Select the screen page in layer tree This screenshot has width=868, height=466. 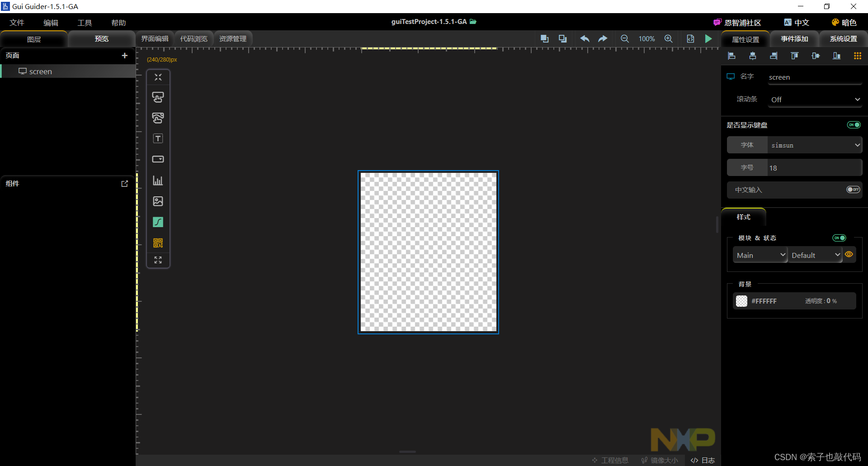tap(68, 71)
